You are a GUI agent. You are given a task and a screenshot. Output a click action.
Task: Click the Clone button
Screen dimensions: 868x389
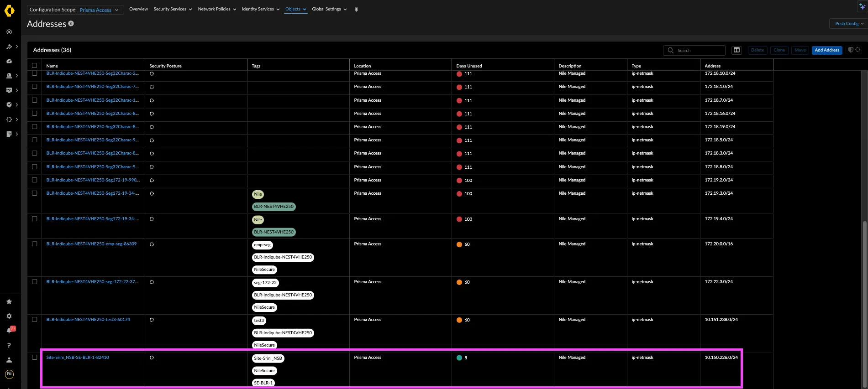click(779, 50)
